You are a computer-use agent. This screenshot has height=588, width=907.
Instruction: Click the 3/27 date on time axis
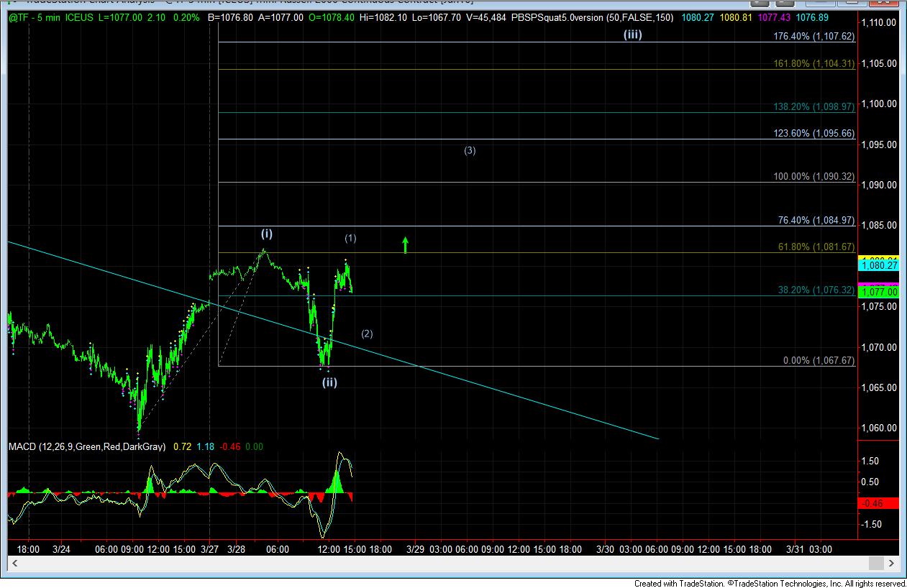point(210,549)
